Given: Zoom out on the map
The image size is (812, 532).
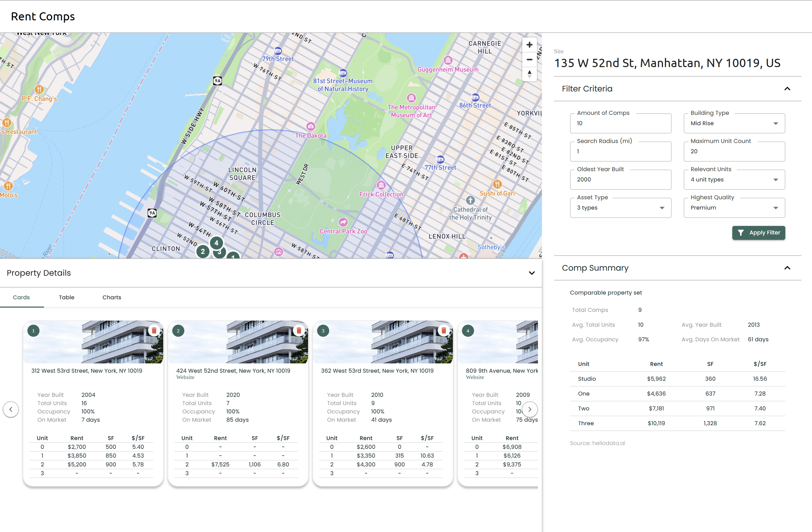Looking at the screenshot, I should point(529,59).
